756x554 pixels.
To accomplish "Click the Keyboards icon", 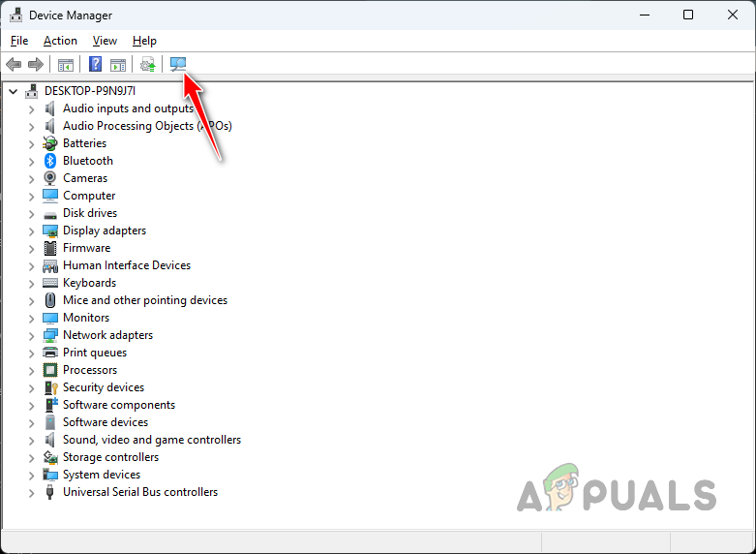I will 50,283.
